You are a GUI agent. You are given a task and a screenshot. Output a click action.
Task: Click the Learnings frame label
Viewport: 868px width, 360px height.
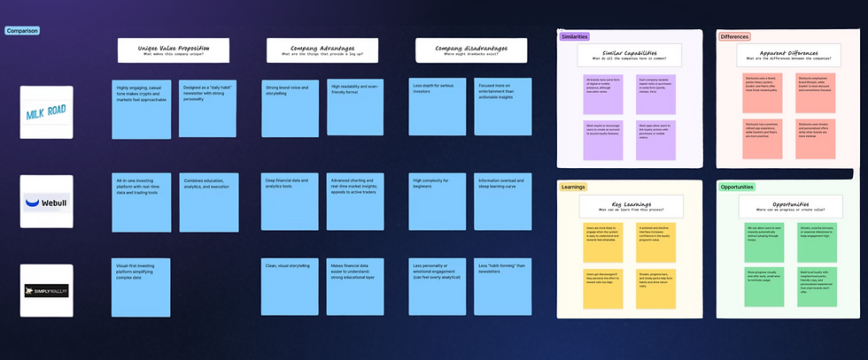click(573, 187)
